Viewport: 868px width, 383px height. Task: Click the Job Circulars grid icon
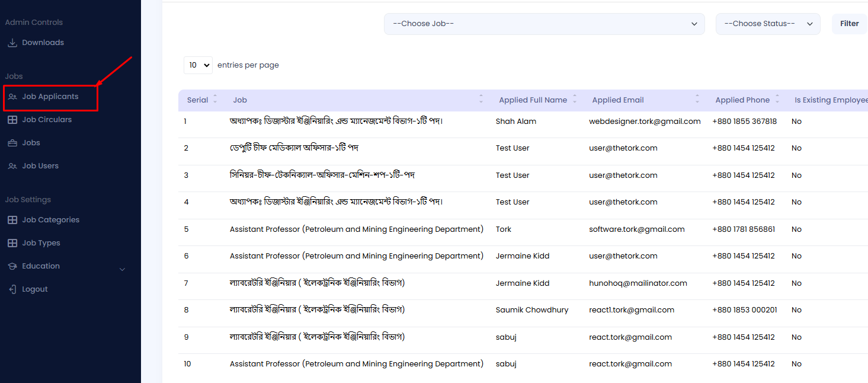[x=12, y=120]
